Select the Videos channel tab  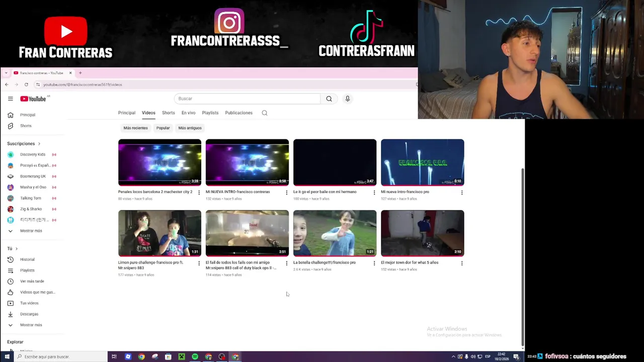148,113
